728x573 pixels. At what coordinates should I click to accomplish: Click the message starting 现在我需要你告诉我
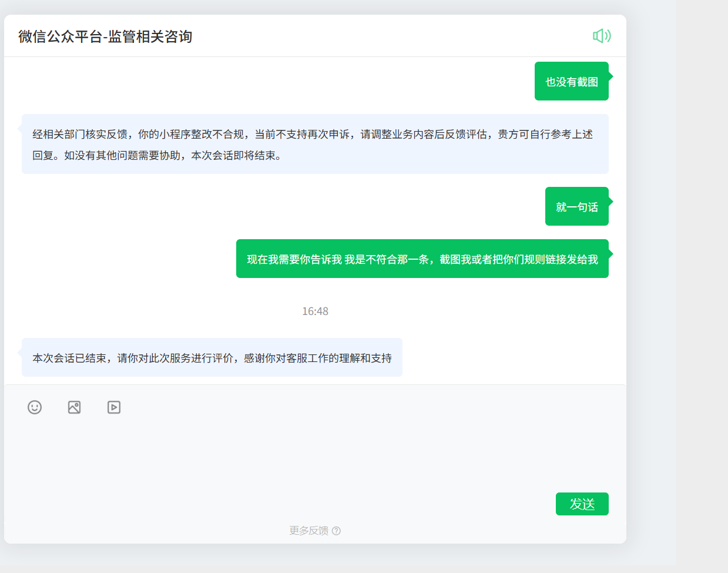click(422, 259)
